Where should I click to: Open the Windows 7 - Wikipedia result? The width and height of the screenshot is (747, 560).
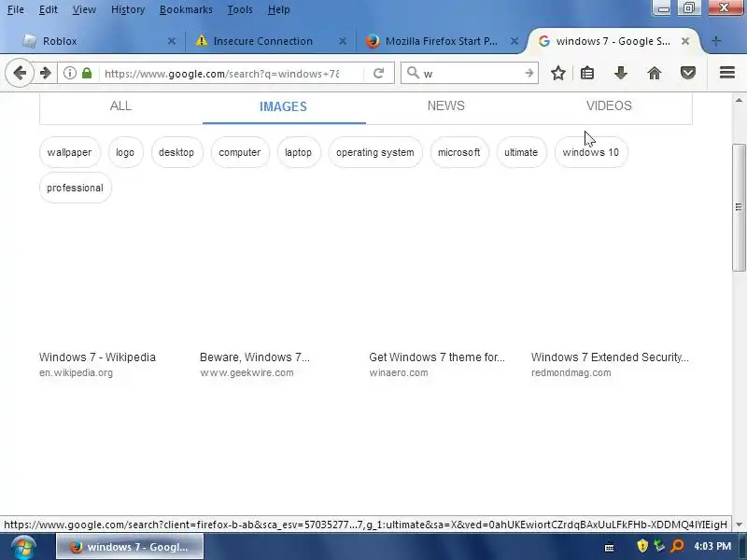coord(97,357)
